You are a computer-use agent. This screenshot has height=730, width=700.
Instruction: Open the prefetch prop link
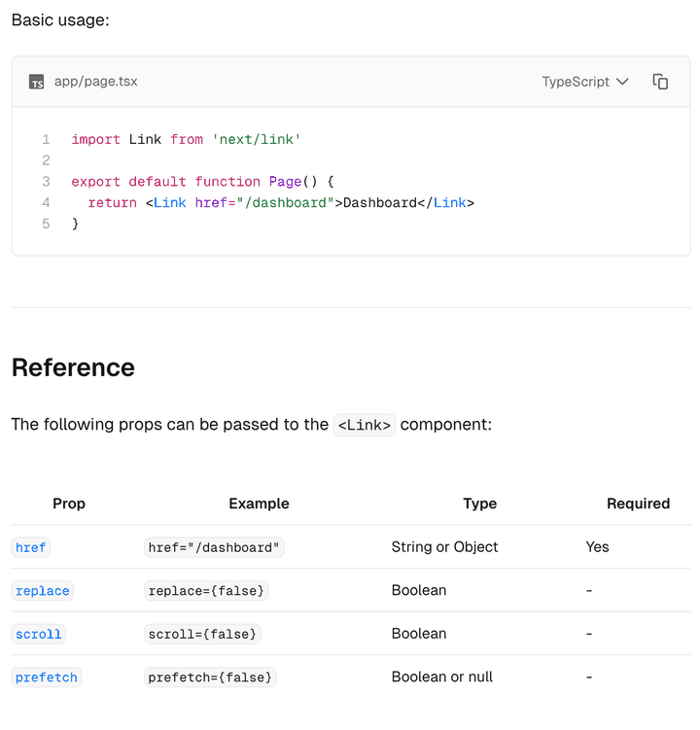click(46, 678)
